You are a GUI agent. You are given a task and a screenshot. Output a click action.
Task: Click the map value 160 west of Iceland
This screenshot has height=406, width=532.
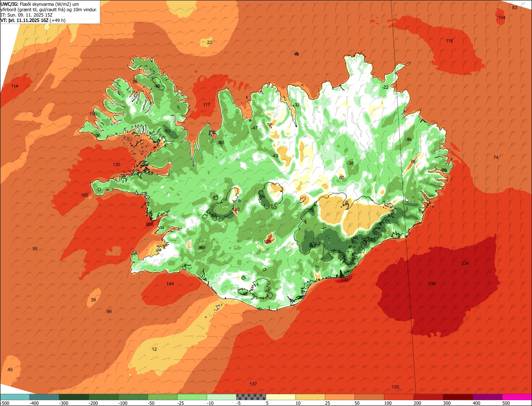click(x=84, y=195)
